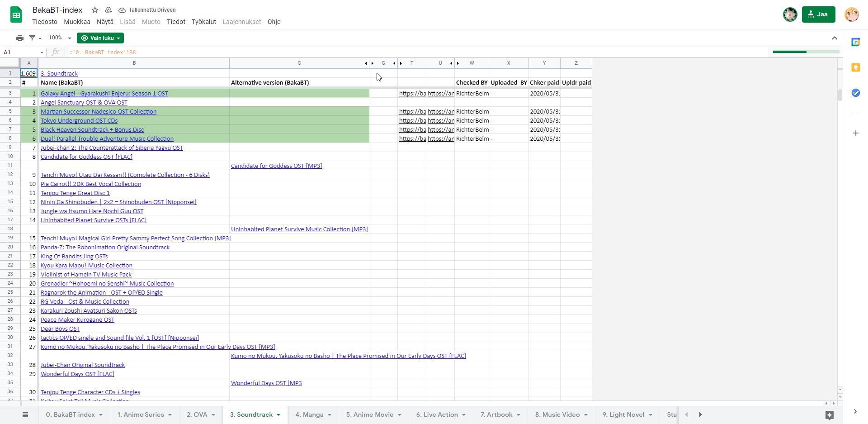This screenshot has height=424, width=868.
Task: Show the side panel with bottom chevron
Action: pos(855,411)
